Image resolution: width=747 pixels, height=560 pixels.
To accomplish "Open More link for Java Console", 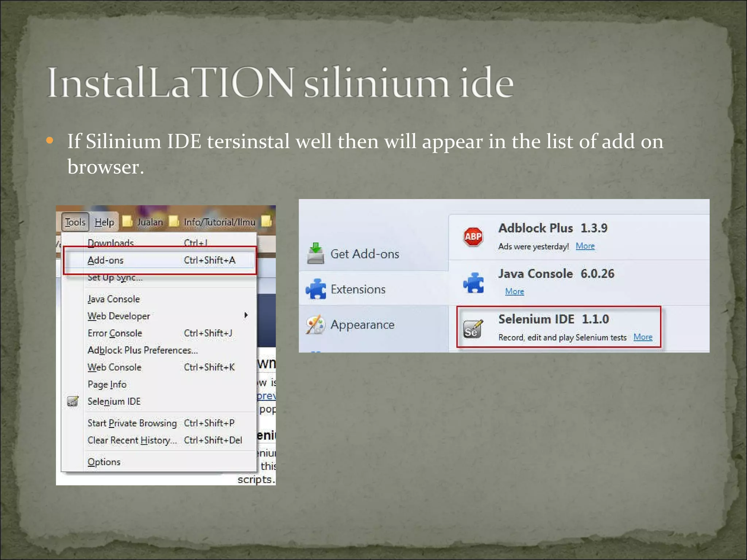I will tap(515, 291).
